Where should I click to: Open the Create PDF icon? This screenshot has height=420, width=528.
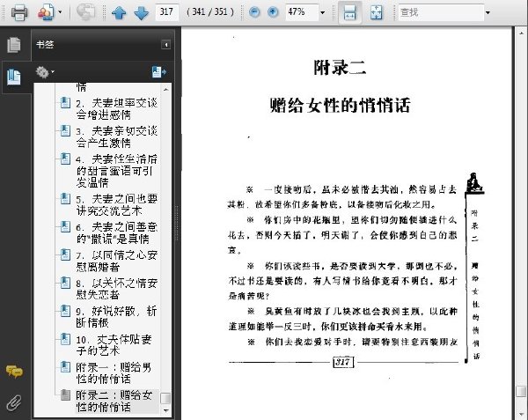(46, 12)
